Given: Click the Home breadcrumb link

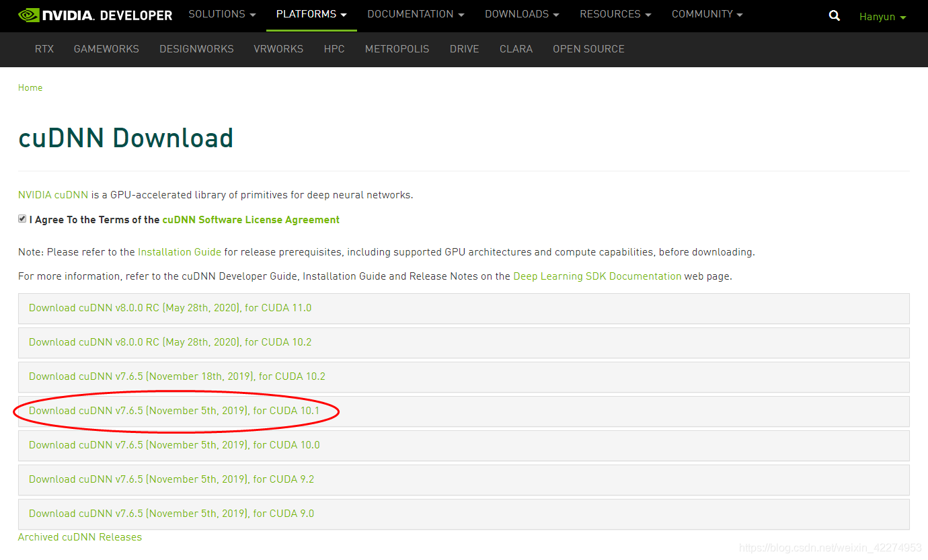Looking at the screenshot, I should coord(30,87).
